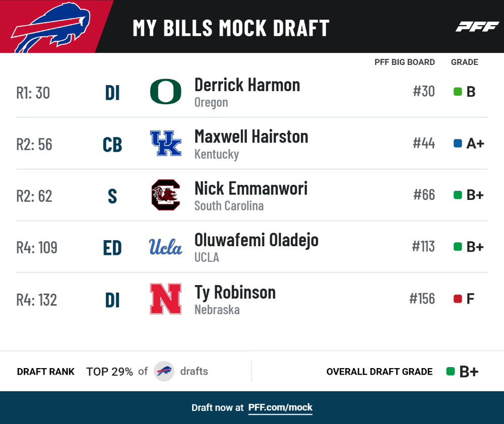Screen dimensions: 504x424
Task: Click the blue A+ grade swatch
Action: (x=458, y=143)
